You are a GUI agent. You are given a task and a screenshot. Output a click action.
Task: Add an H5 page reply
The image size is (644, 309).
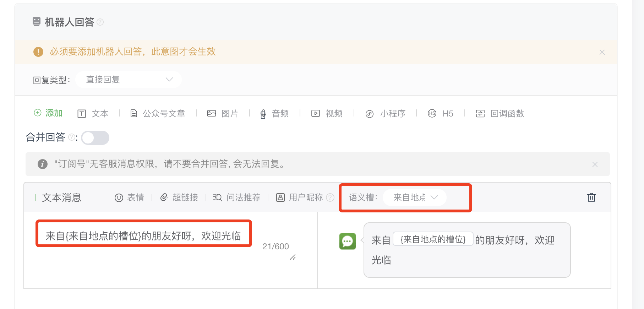coord(441,114)
